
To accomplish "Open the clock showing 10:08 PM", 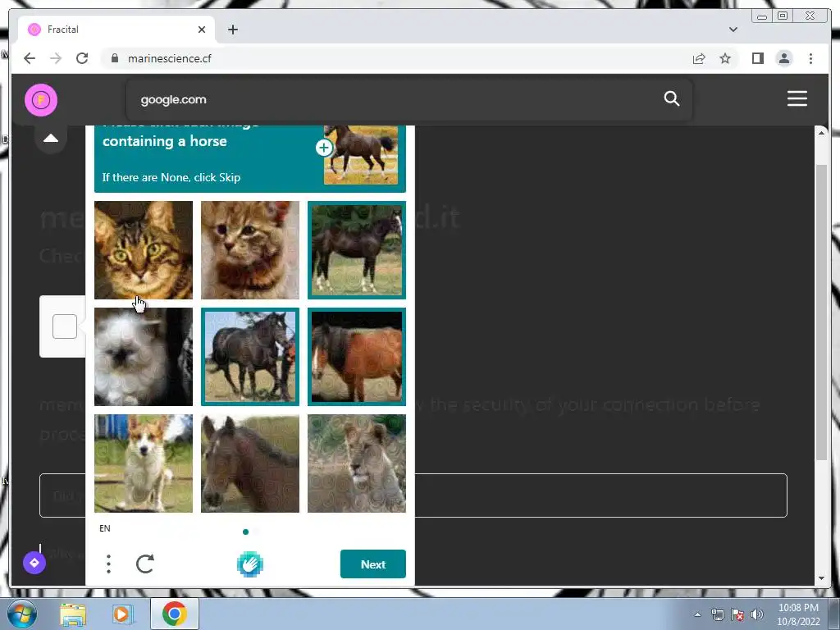I will pyautogui.click(x=798, y=614).
